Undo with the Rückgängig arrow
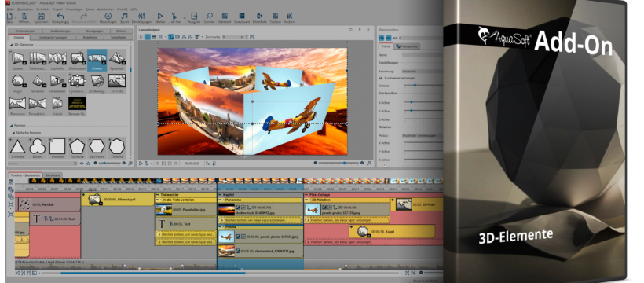 (x=60, y=16)
